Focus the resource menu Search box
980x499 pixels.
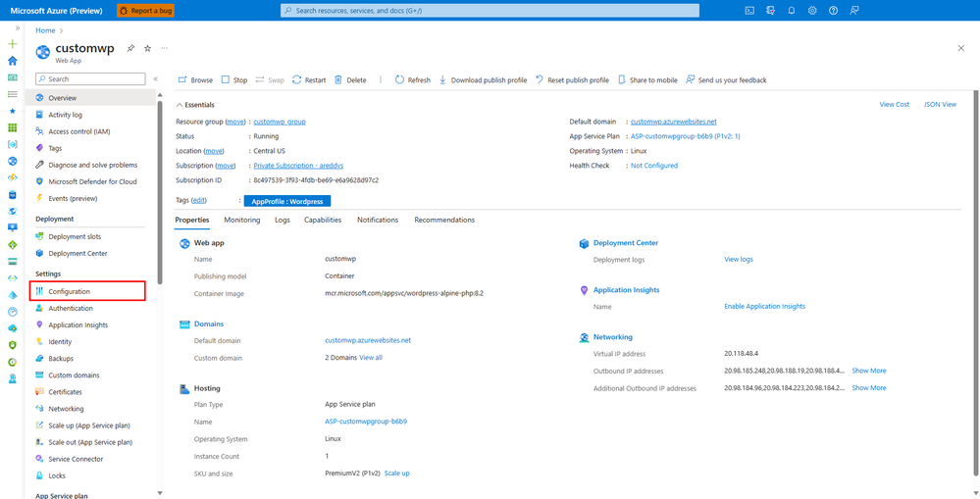(90, 79)
